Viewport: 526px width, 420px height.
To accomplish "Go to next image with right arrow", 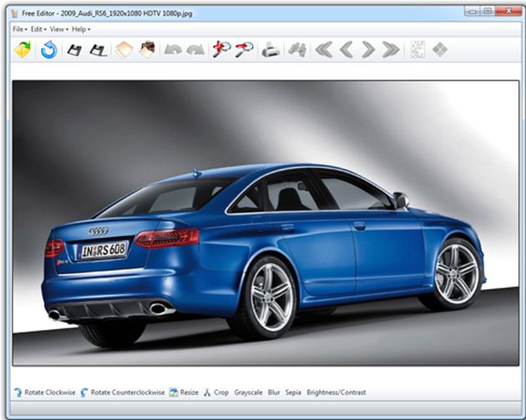I will click(368, 49).
